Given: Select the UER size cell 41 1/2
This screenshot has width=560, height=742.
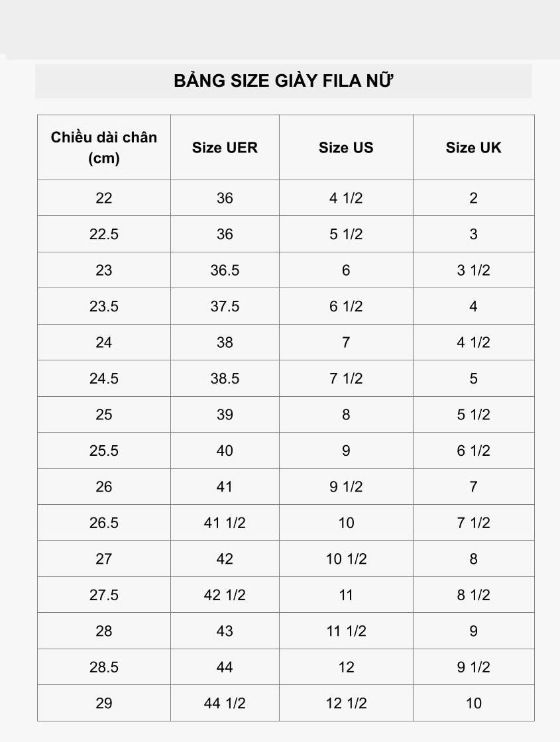Looking at the screenshot, I should [x=225, y=523].
